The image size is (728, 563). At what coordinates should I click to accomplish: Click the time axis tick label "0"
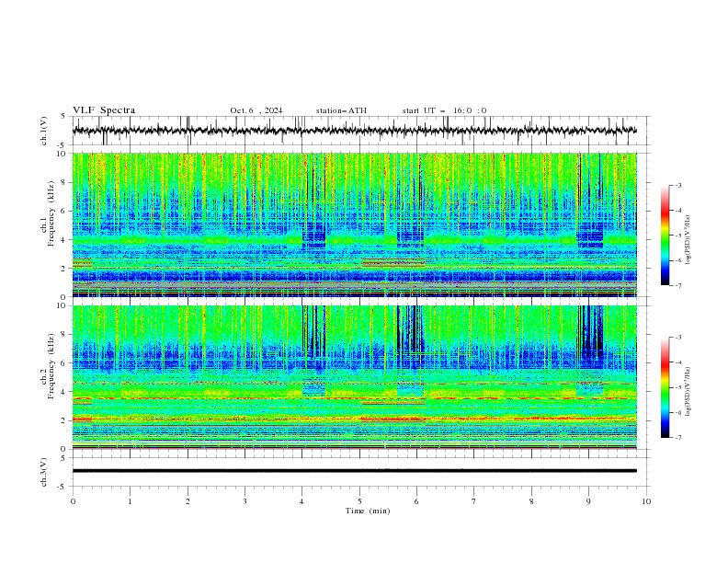(73, 501)
